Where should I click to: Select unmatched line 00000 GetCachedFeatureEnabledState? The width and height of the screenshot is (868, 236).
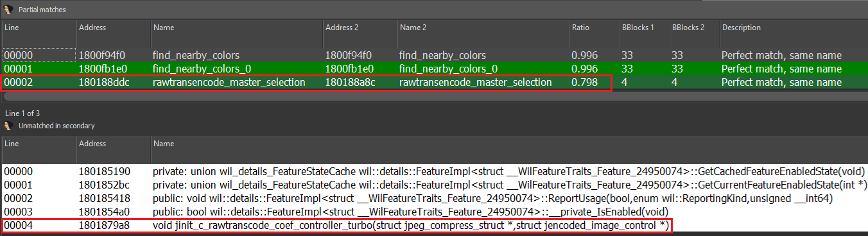point(434,171)
